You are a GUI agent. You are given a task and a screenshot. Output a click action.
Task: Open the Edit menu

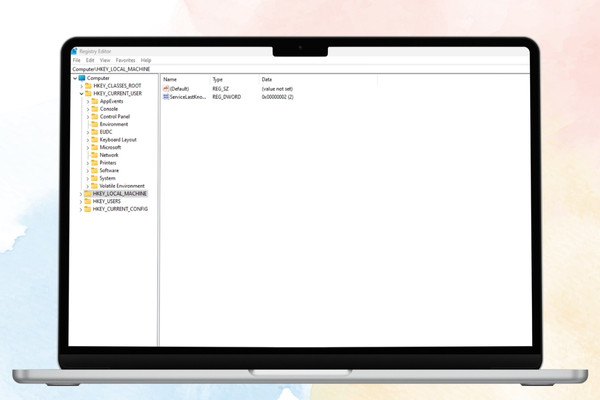point(90,60)
